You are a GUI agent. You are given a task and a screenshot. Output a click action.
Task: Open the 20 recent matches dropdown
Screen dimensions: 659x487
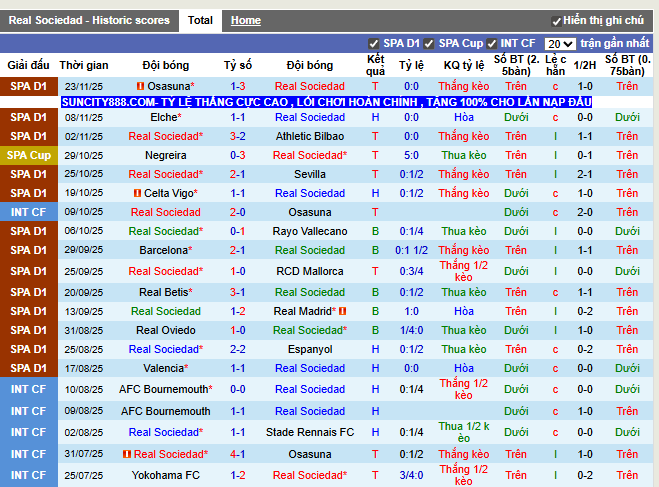(560, 44)
